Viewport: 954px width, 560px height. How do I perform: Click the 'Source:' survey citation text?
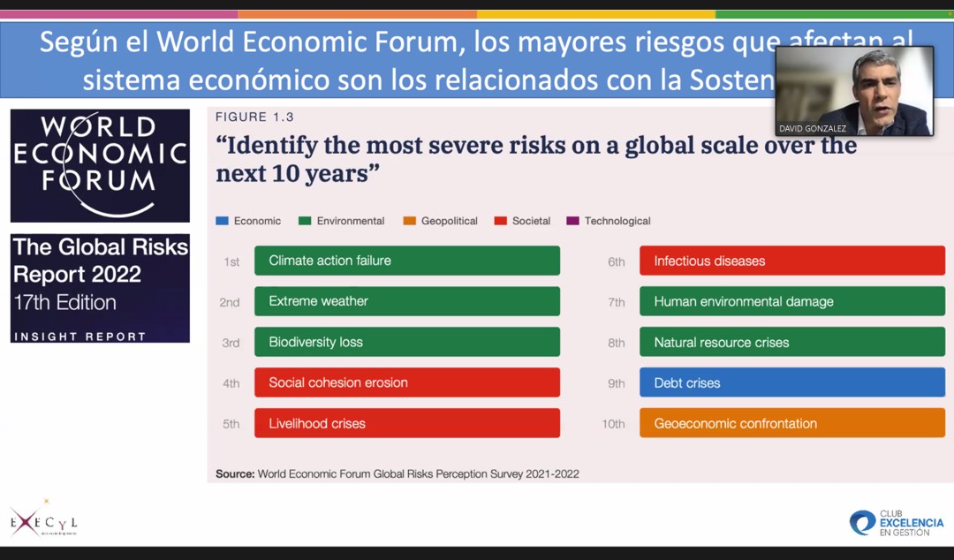tap(397, 473)
